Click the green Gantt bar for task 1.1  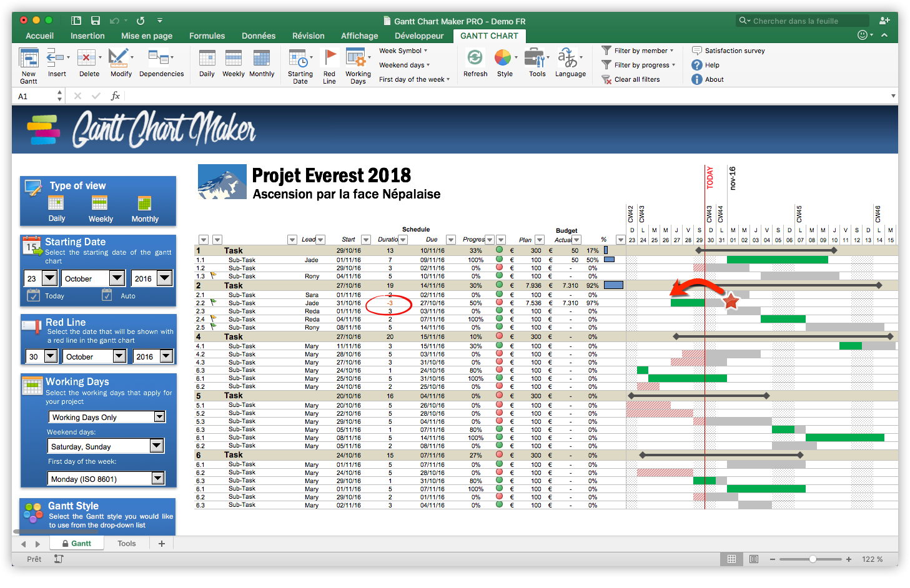point(778,260)
